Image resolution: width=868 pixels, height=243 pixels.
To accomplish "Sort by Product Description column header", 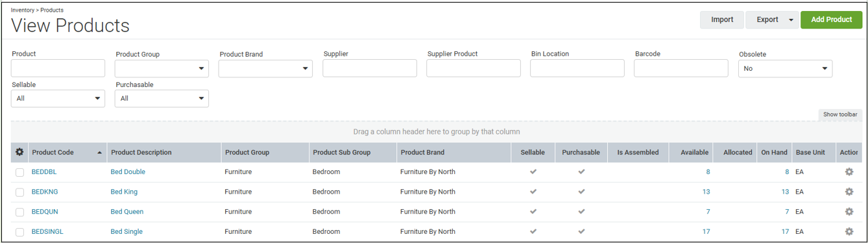I will point(141,153).
